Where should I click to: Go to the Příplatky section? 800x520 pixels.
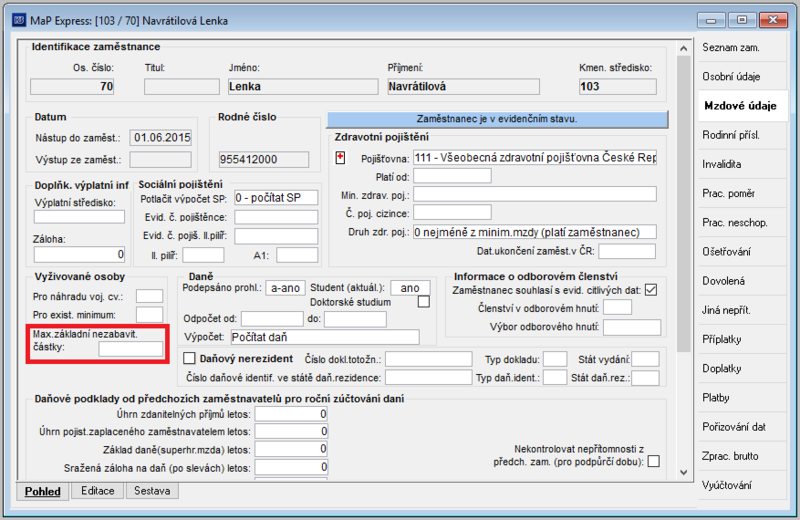[x=741, y=339]
